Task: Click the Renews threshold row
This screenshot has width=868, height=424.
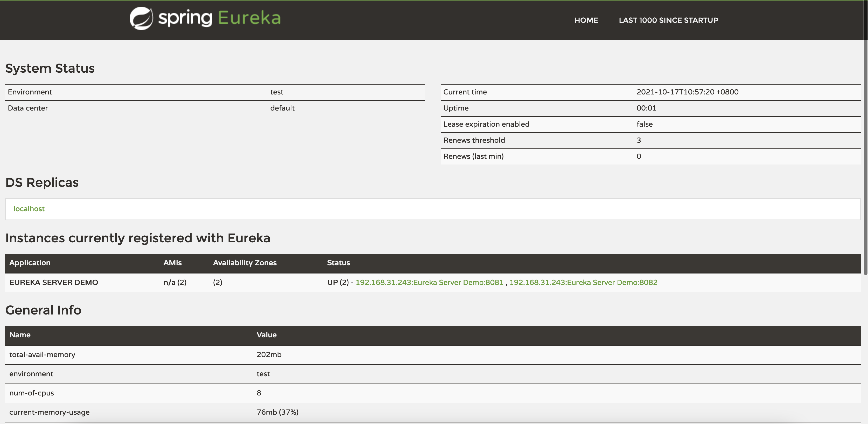Action: (474, 140)
